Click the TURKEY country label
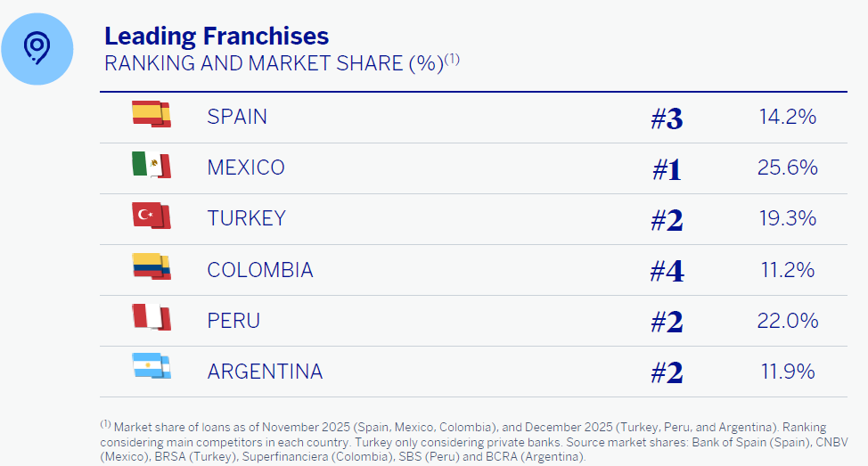Screen dimensions: 868x466 (247, 218)
